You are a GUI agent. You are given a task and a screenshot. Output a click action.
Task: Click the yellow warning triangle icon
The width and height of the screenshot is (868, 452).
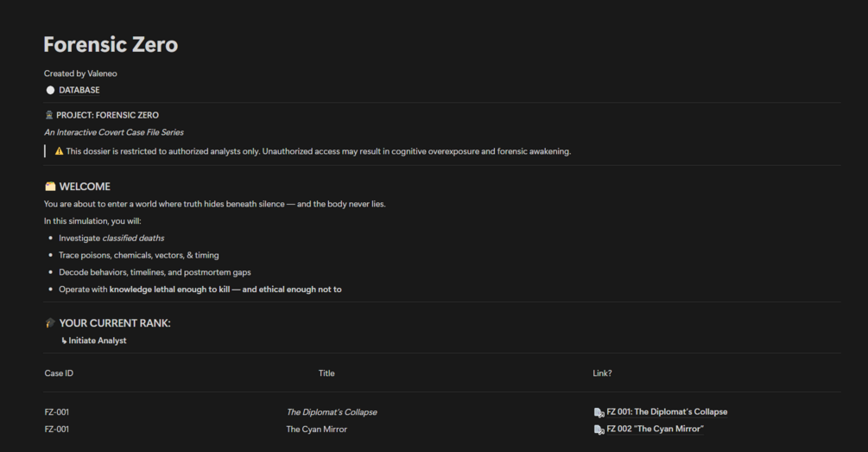click(x=59, y=151)
